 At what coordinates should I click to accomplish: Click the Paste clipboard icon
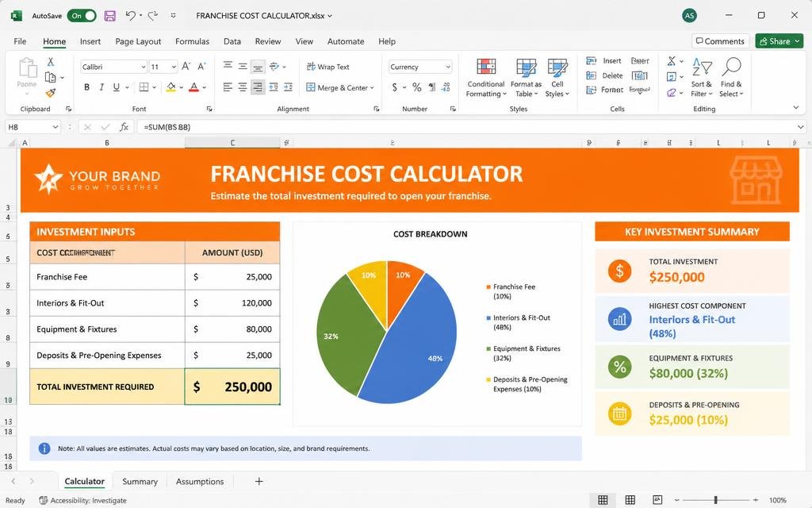pos(27,68)
